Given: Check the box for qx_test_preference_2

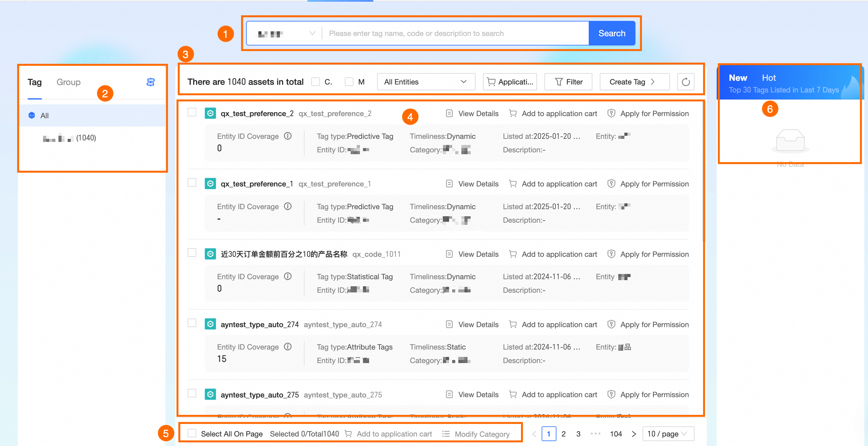Looking at the screenshot, I should 192,112.
